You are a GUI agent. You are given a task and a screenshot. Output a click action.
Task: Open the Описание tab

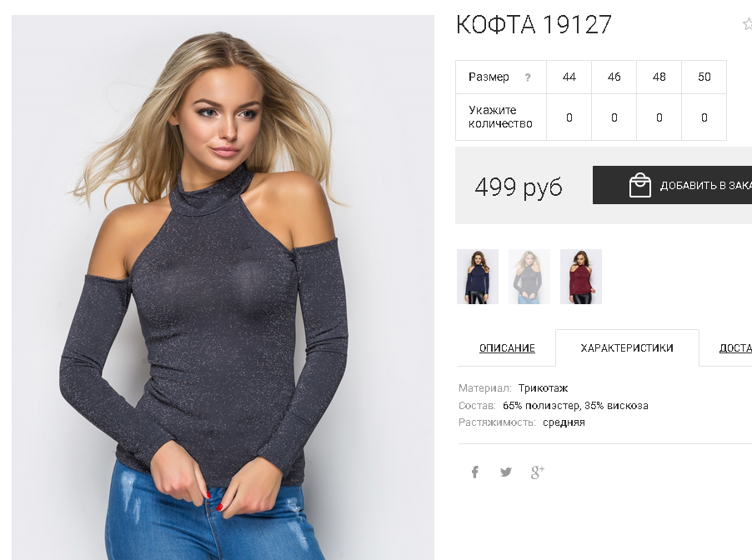[507, 348]
